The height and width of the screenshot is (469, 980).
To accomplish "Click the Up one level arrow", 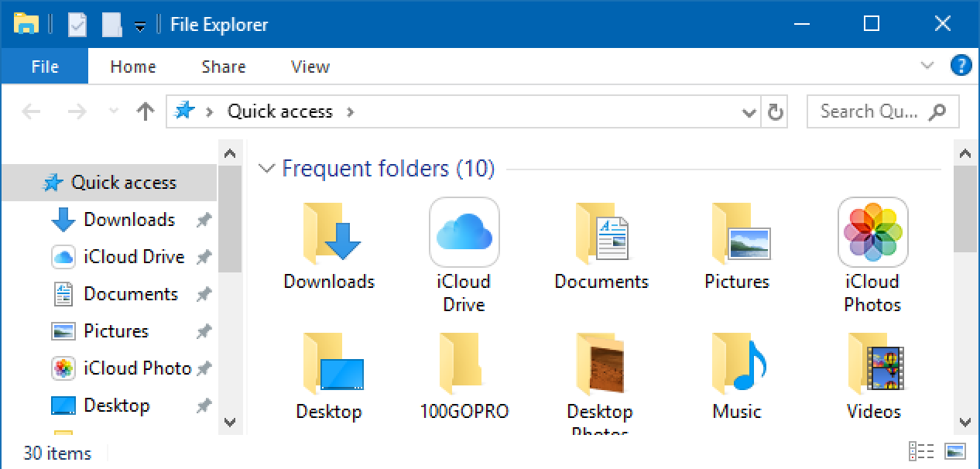I will [146, 112].
